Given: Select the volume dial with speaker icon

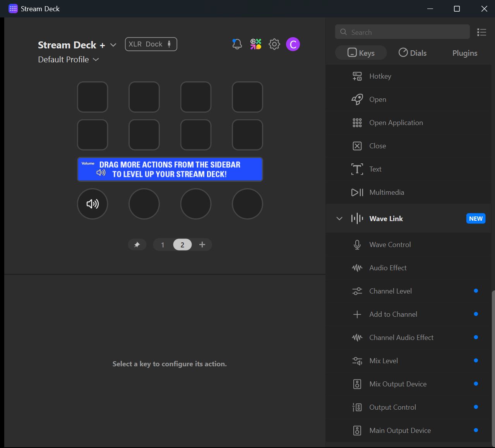Looking at the screenshot, I should coord(92,204).
